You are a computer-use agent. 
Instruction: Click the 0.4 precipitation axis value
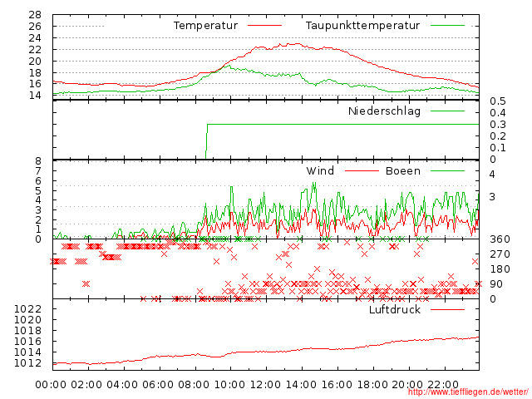[x=498, y=113]
